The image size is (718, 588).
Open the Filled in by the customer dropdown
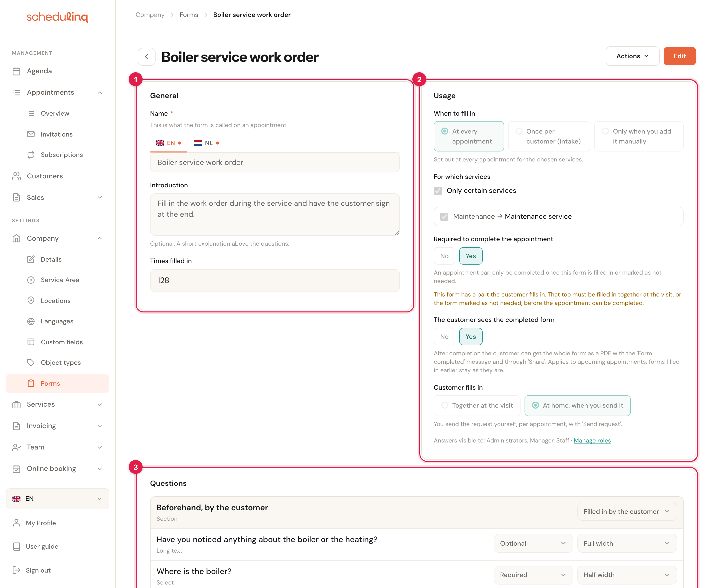click(x=627, y=512)
